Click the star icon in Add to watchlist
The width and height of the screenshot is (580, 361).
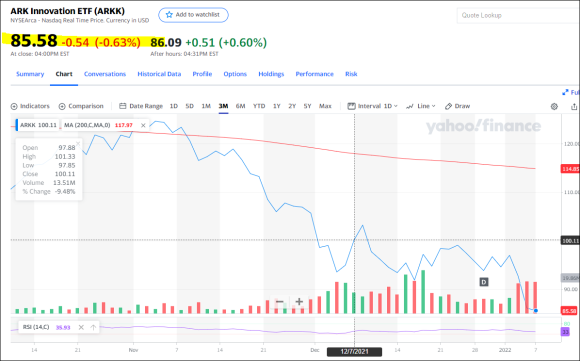pos(169,15)
